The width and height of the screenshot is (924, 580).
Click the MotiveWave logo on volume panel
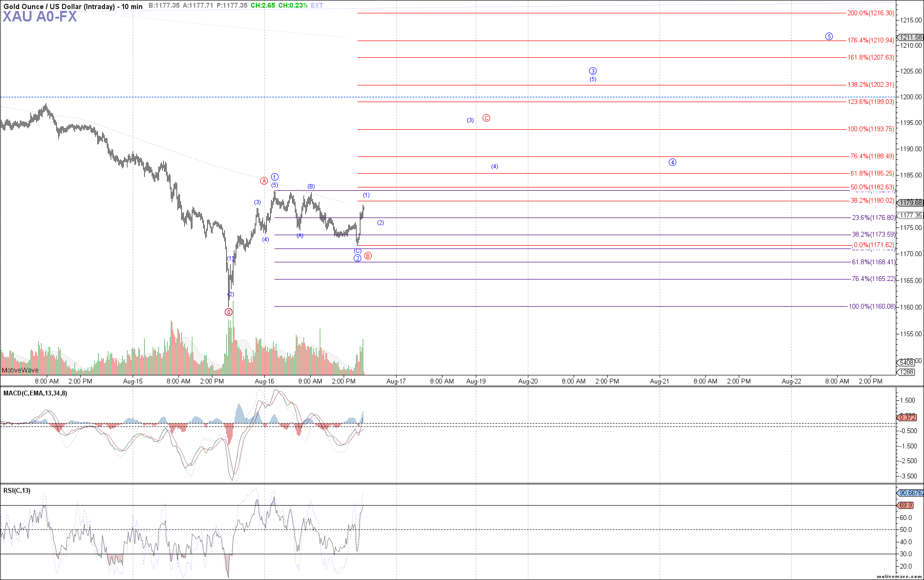20,370
